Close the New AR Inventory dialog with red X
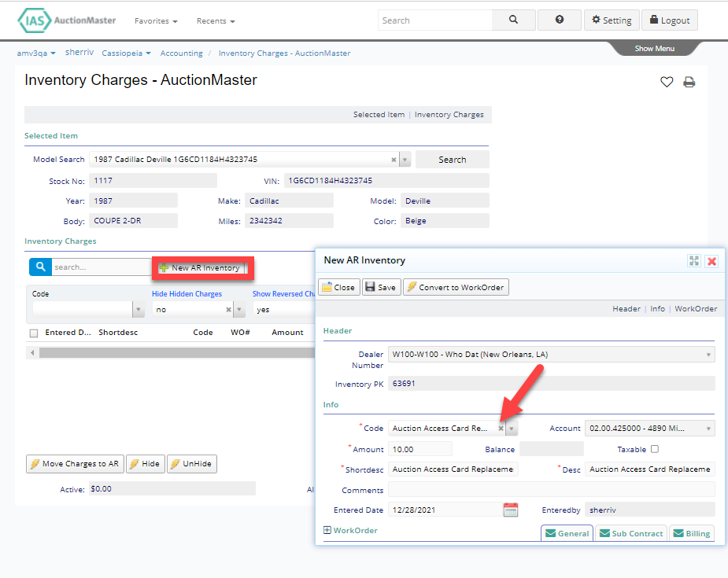Viewport: 728px width, 578px height. 711,261
